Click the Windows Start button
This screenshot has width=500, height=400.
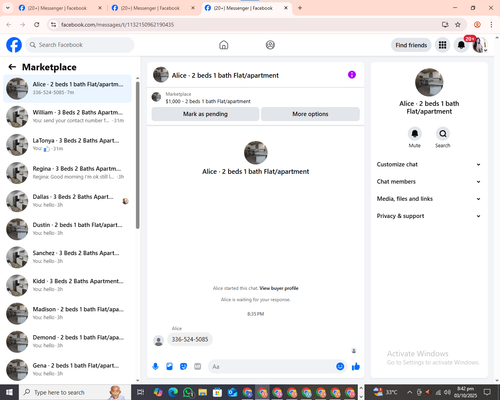click(x=9, y=392)
